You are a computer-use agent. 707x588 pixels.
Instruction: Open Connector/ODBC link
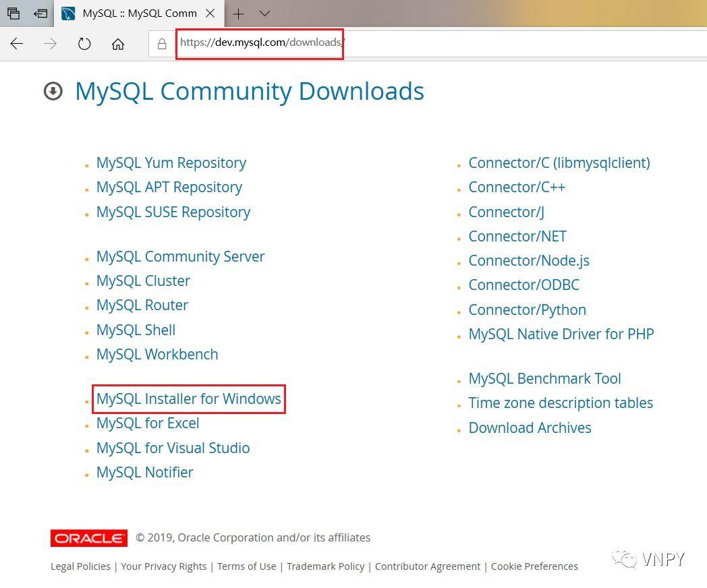524,285
